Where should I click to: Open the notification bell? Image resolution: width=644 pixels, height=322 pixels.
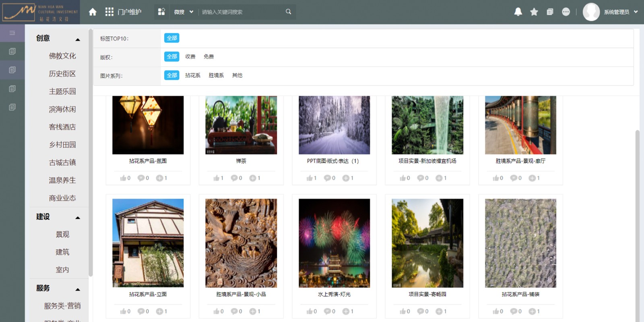point(518,12)
